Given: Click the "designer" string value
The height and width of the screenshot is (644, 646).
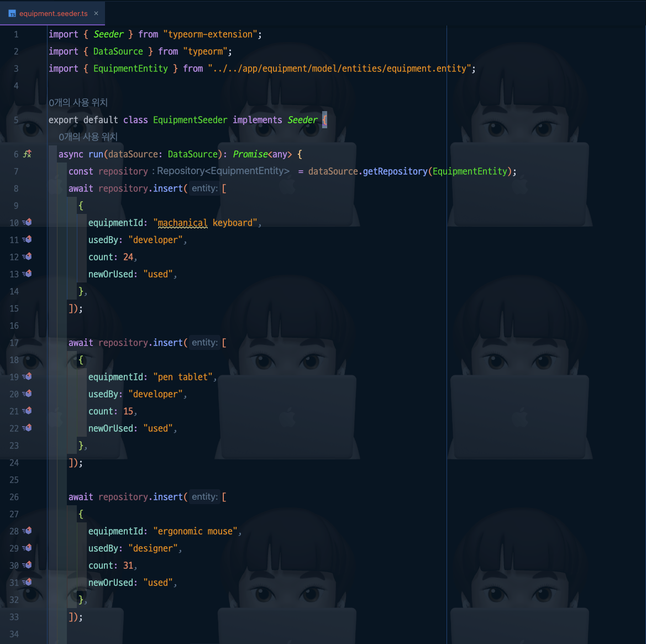Looking at the screenshot, I should (x=153, y=548).
